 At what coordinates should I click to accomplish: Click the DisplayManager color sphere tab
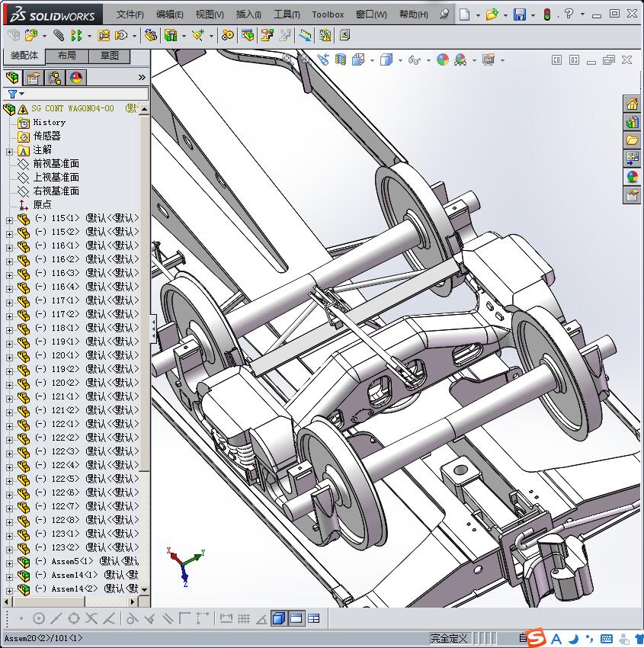click(x=76, y=78)
